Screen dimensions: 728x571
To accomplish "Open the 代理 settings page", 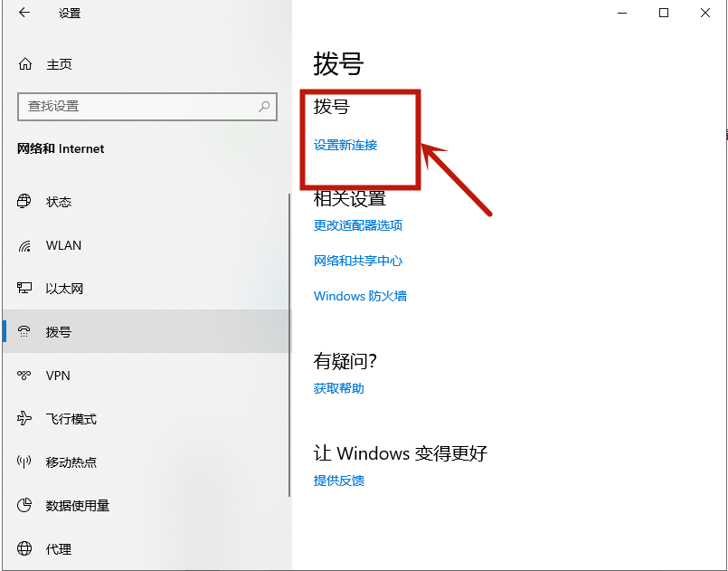I will (x=147, y=548).
